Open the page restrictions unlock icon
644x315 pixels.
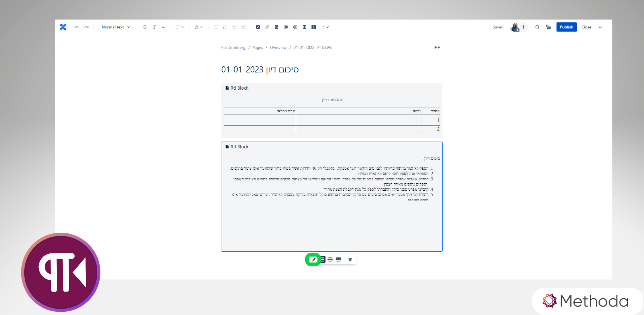(548, 27)
